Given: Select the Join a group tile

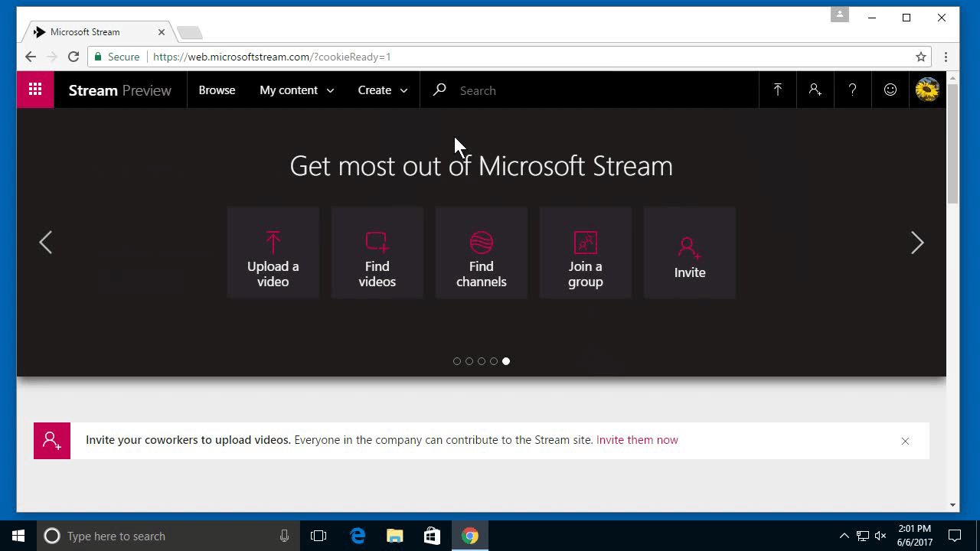Looking at the screenshot, I should click(585, 252).
